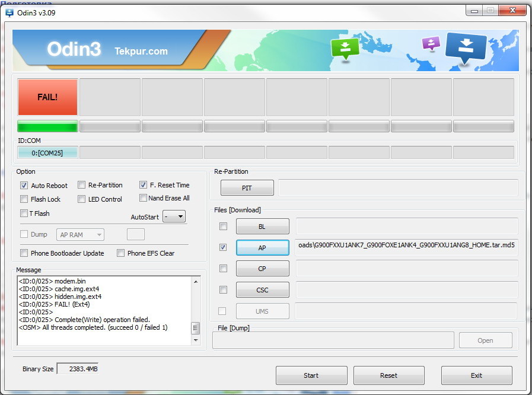532x395 pixels.
Task: Click the PIT file button
Action: tap(247, 188)
